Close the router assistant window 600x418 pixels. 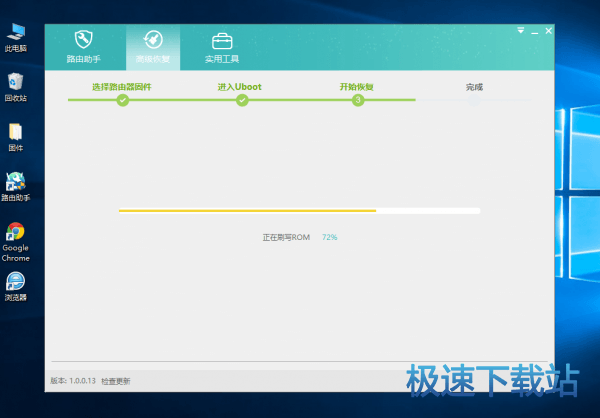(x=548, y=31)
